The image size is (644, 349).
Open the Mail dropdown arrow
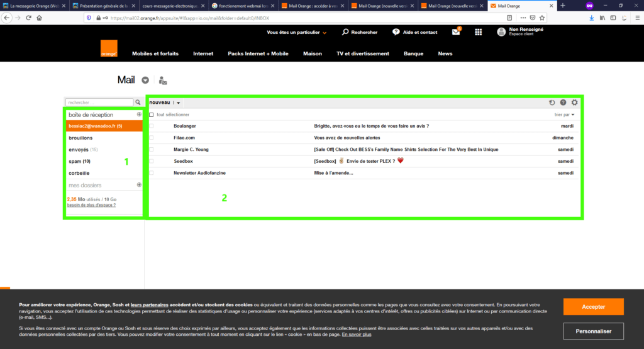pos(145,80)
